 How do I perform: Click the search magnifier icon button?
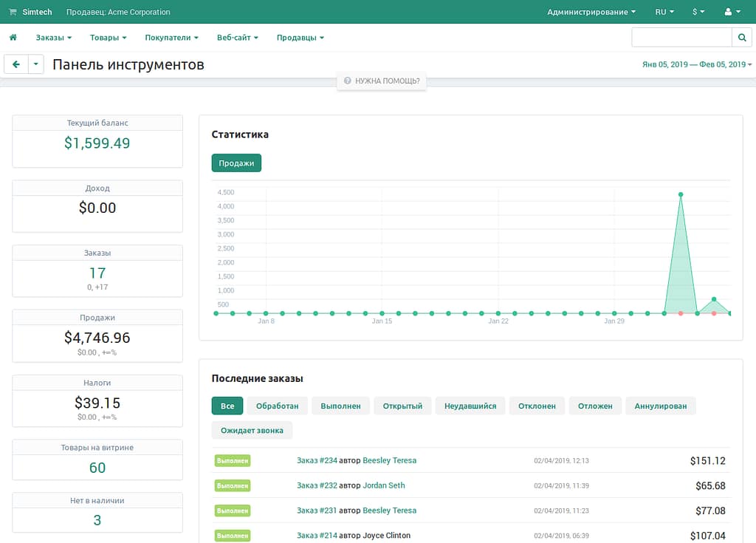(x=741, y=38)
